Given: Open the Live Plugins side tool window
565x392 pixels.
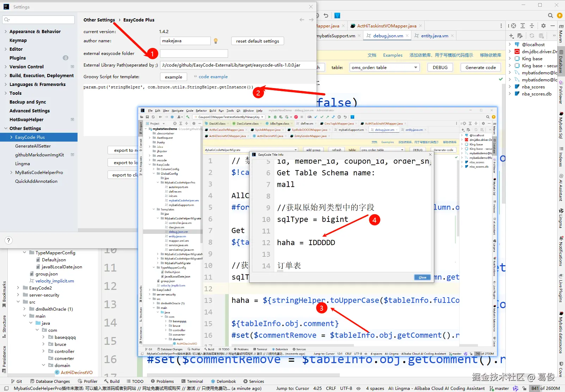Looking at the screenshot, I should click(x=561, y=288).
